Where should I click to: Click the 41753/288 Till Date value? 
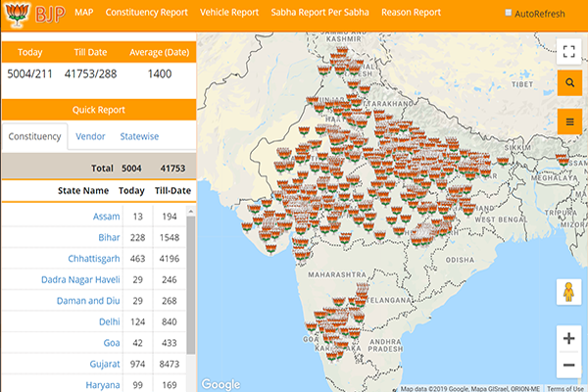(x=90, y=73)
